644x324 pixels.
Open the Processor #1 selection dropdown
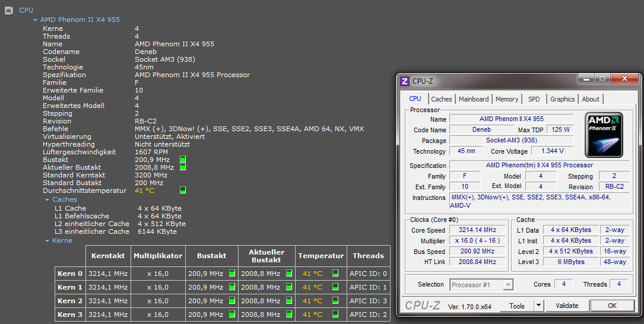point(482,285)
